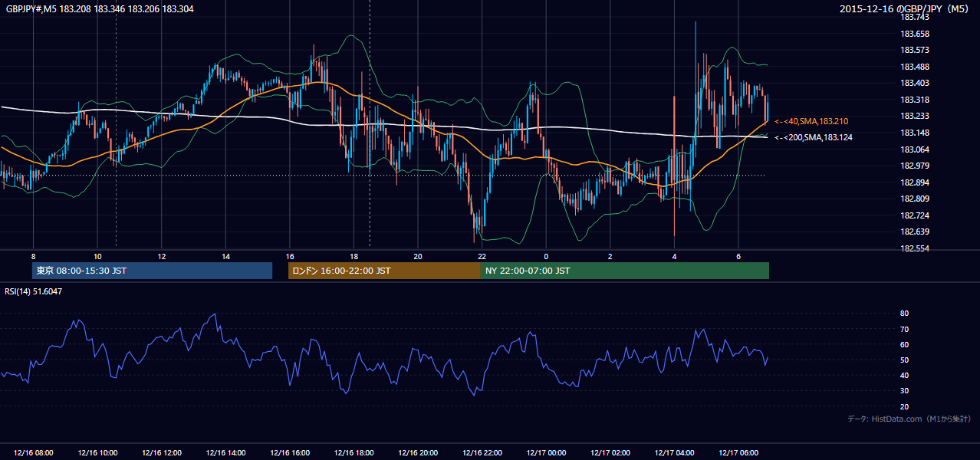Click hour label 0 under the price chart
The image size is (980, 460).
(x=546, y=256)
